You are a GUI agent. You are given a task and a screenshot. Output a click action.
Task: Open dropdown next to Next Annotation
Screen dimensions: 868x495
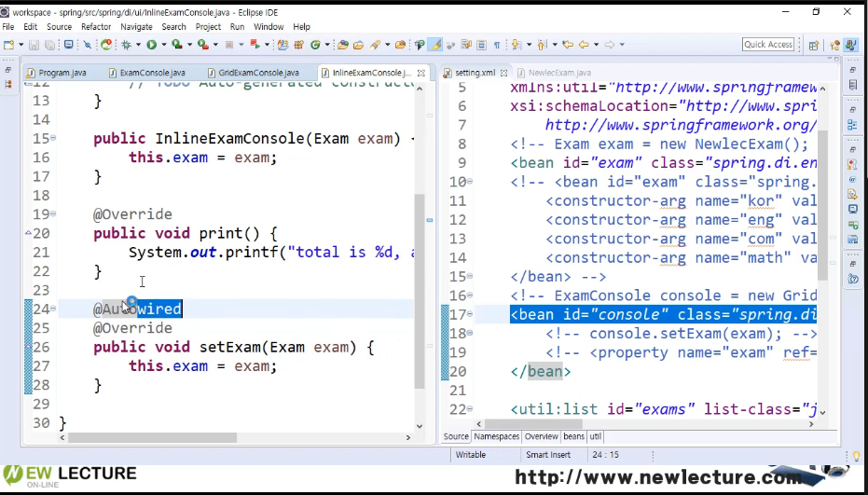point(529,45)
